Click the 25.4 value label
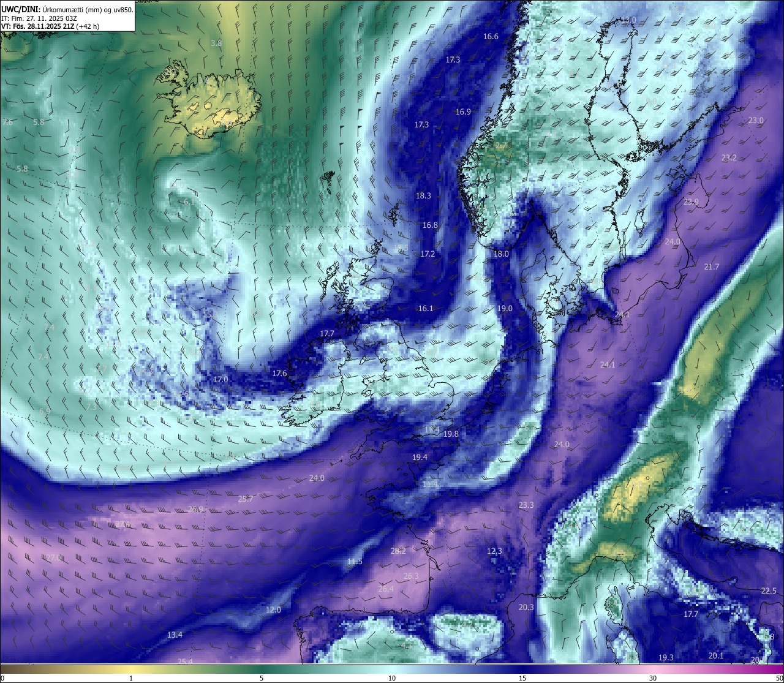 (x=185, y=662)
